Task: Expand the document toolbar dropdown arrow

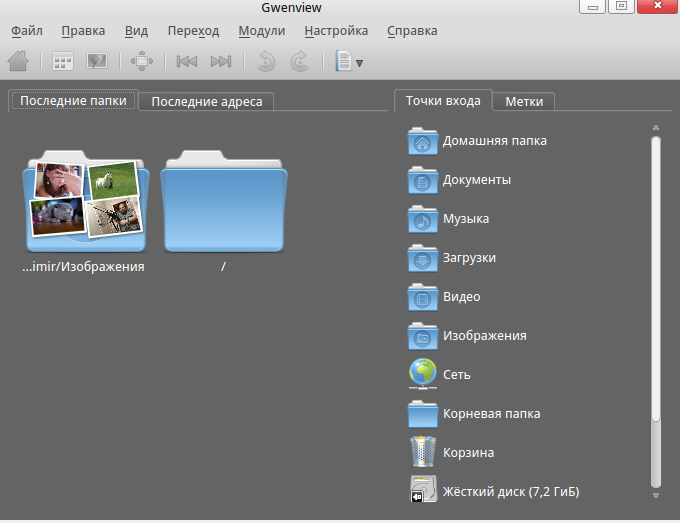Action: point(359,63)
